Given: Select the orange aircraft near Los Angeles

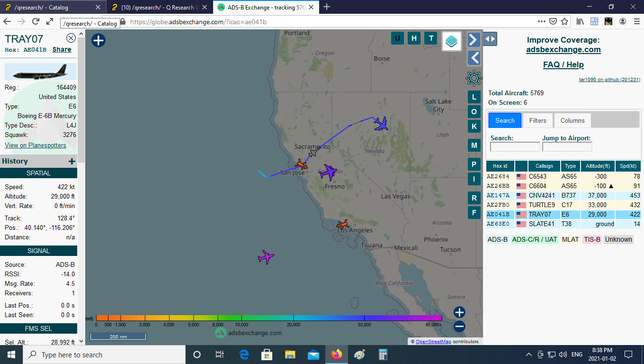Looking at the screenshot, I should (x=342, y=224).
